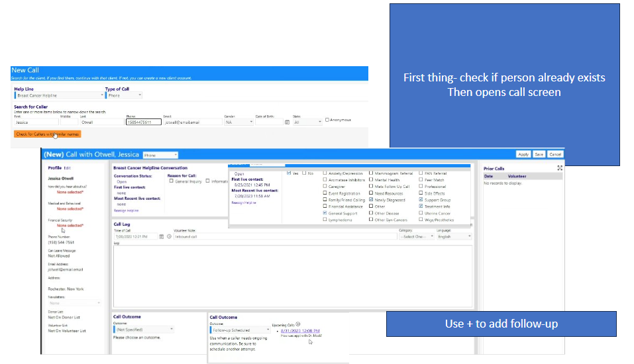The height and width of the screenshot is (364, 634).
Task: Change the Language dropdown from English
Action: (454, 236)
